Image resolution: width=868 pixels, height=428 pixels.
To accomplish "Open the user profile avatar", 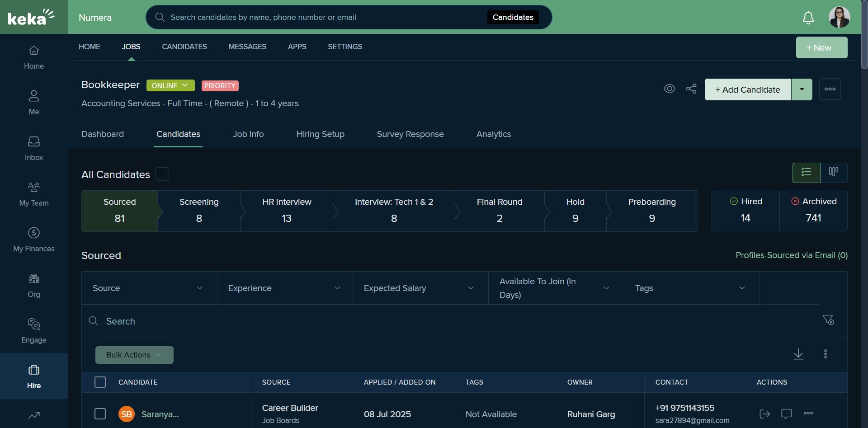I will 839,17.
